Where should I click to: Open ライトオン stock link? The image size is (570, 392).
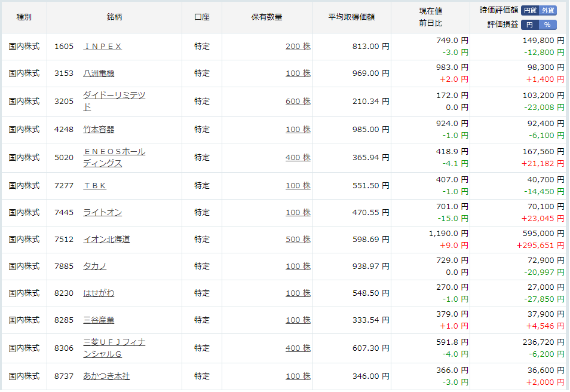103,212
